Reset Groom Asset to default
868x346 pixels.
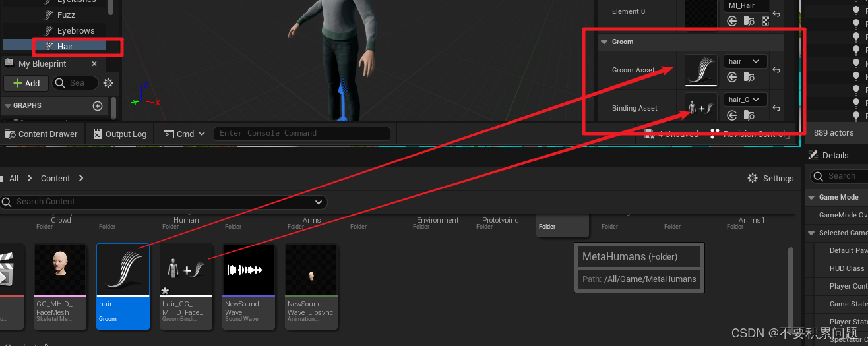coord(776,70)
